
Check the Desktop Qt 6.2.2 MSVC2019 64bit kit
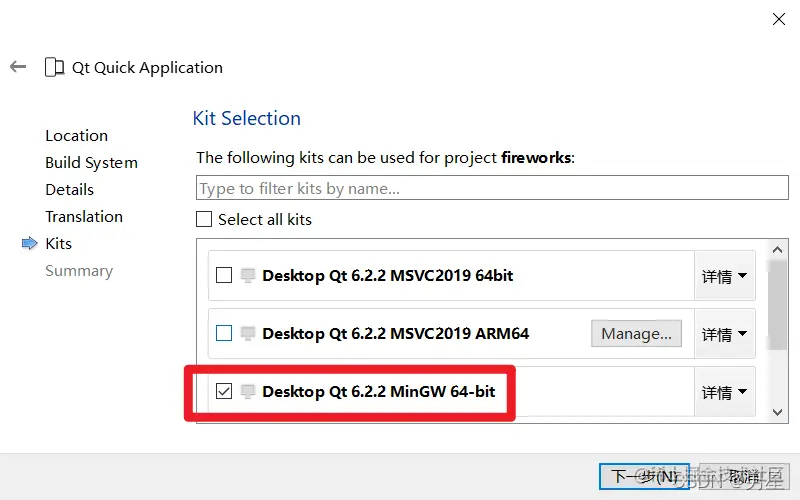(x=224, y=276)
